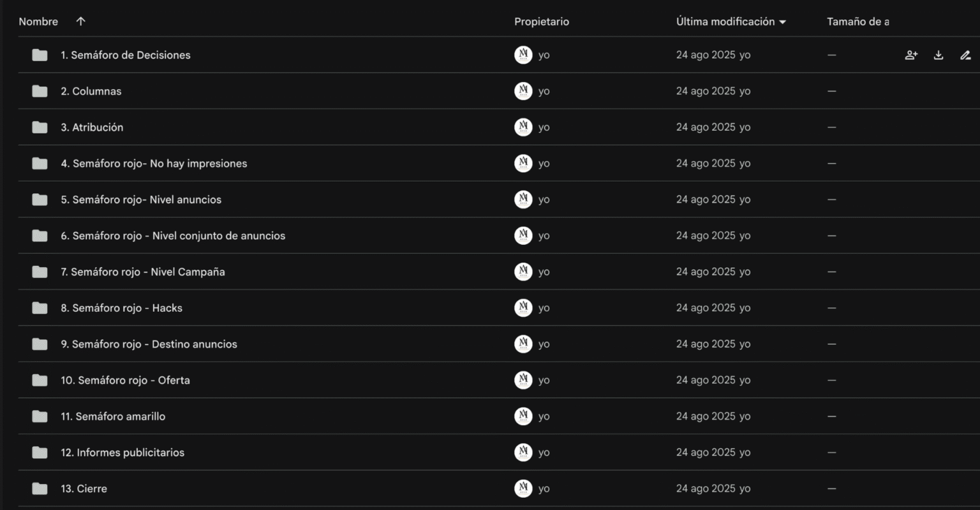Screen dimensions: 980x510
Task: Click modified date on 9. Destino anuncios row
Action: coord(706,344)
